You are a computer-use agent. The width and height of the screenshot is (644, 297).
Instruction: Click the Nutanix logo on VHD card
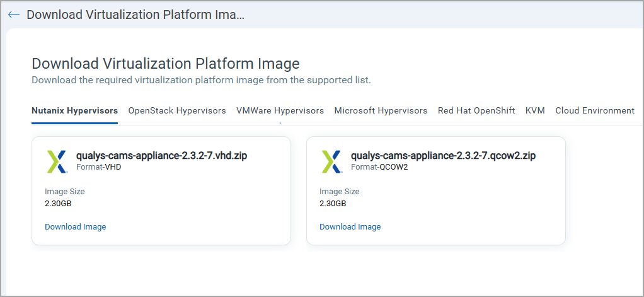(x=57, y=161)
